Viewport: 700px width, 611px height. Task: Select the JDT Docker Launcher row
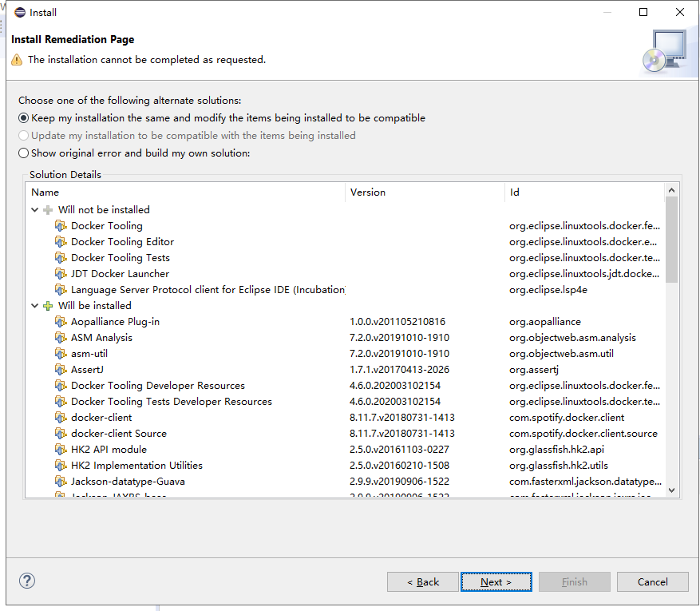tap(345, 274)
